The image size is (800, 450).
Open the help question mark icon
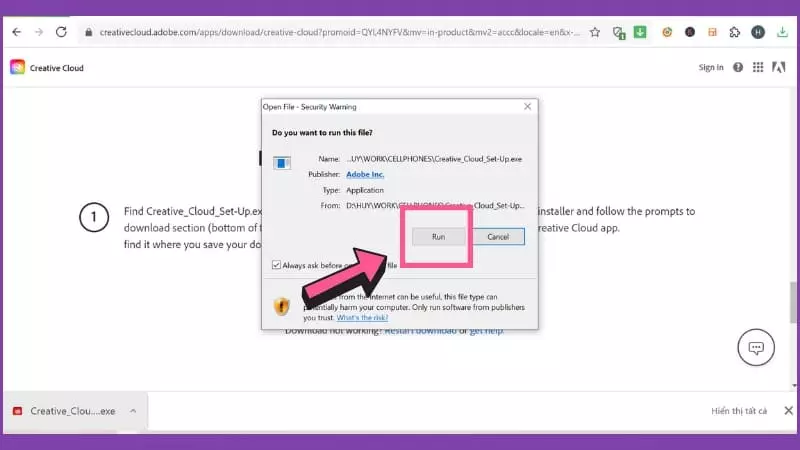(x=738, y=67)
